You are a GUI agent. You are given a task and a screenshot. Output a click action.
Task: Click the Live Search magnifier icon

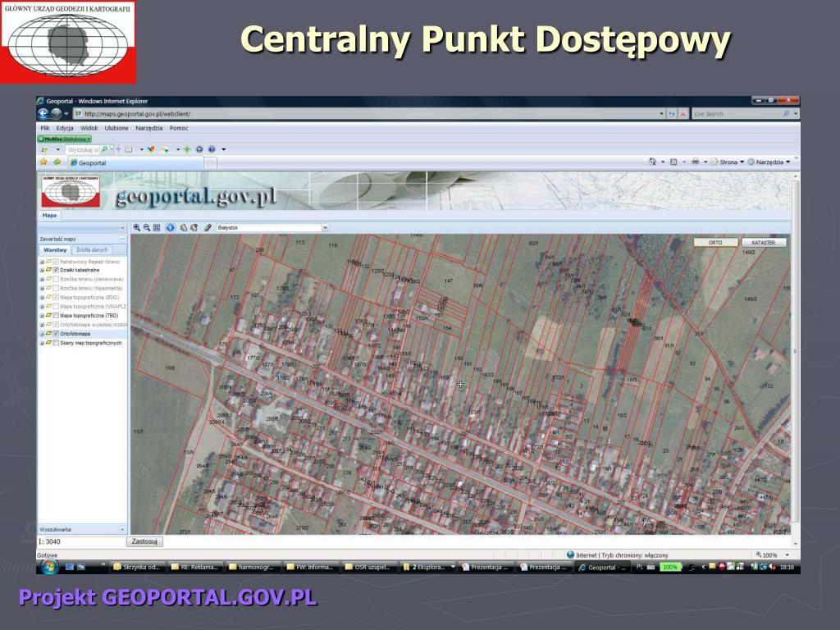click(x=786, y=113)
